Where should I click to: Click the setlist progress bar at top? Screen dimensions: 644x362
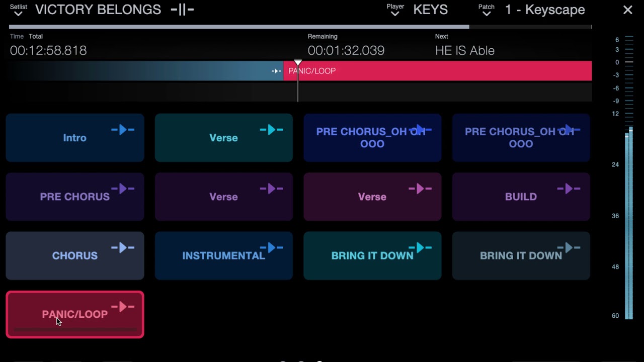click(300, 27)
